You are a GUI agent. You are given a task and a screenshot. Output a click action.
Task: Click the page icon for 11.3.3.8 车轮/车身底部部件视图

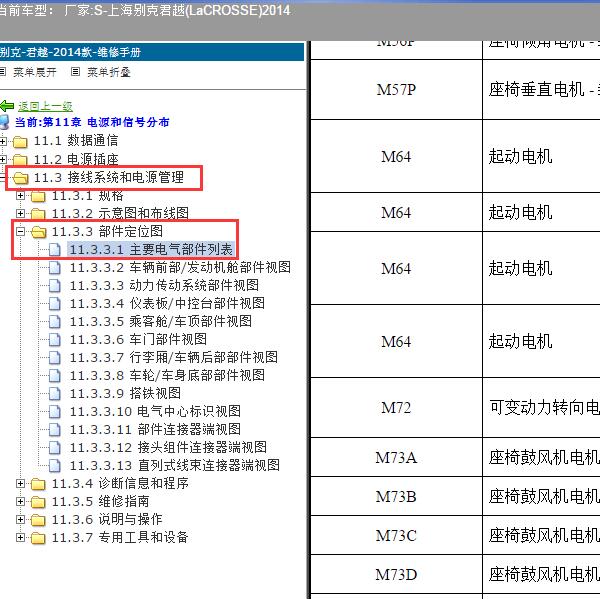pos(55,375)
